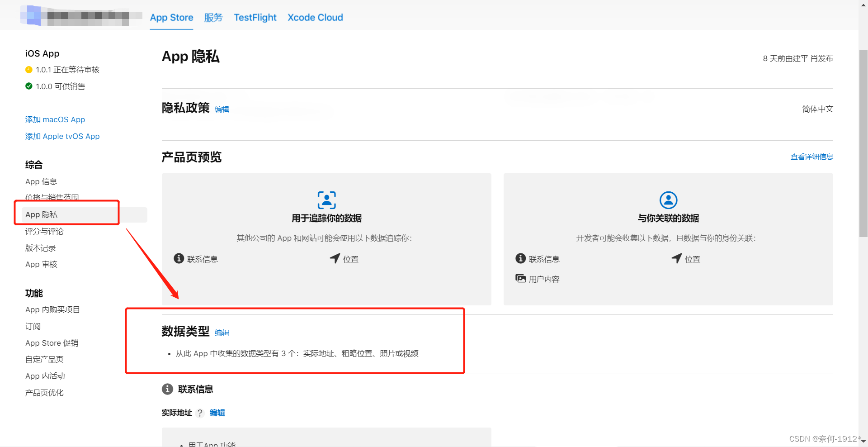
Task: Click the 产品页预览 heading
Action: tap(192, 157)
